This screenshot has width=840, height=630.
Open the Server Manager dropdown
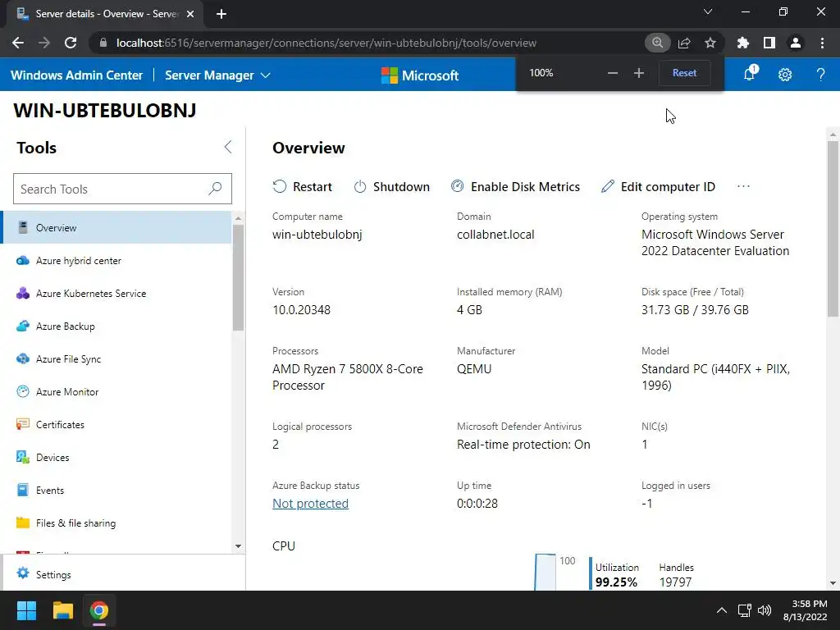(217, 75)
